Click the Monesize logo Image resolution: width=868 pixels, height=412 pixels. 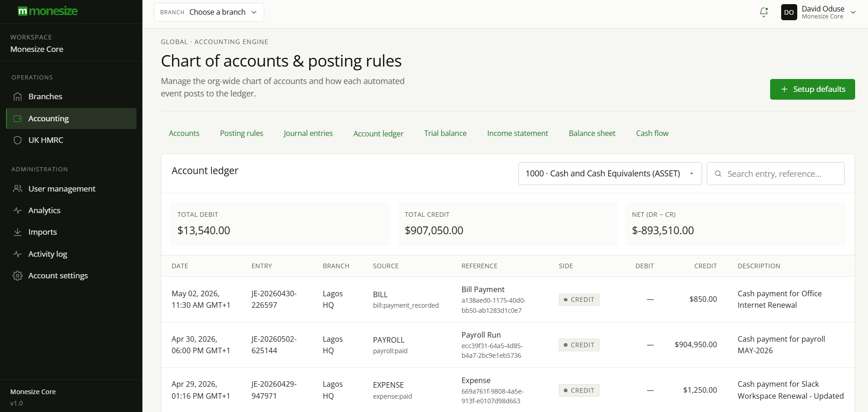(x=48, y=11)
